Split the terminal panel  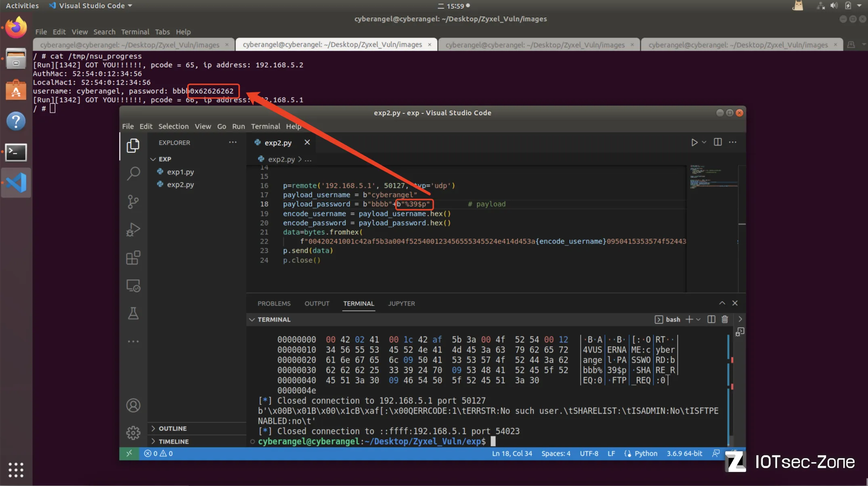point(711,319)
